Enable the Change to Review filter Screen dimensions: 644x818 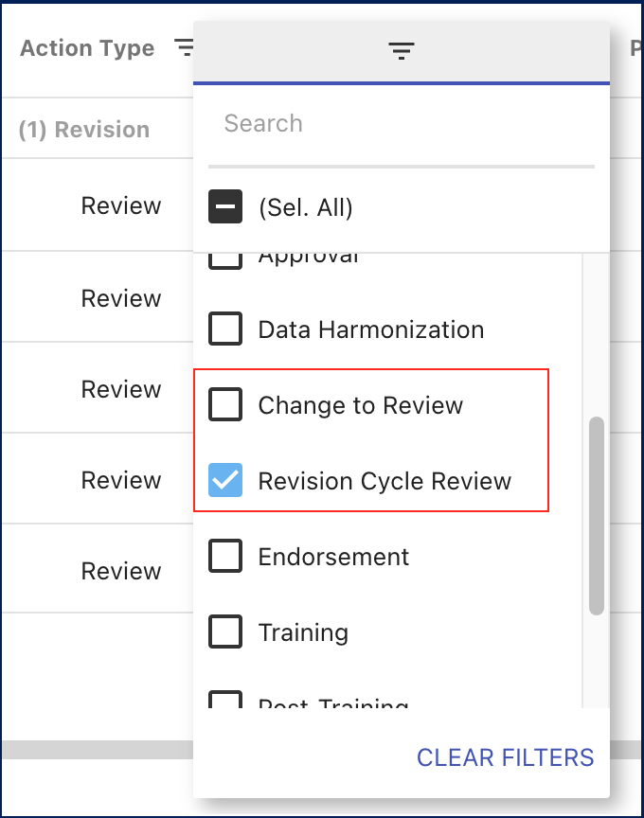225,405
